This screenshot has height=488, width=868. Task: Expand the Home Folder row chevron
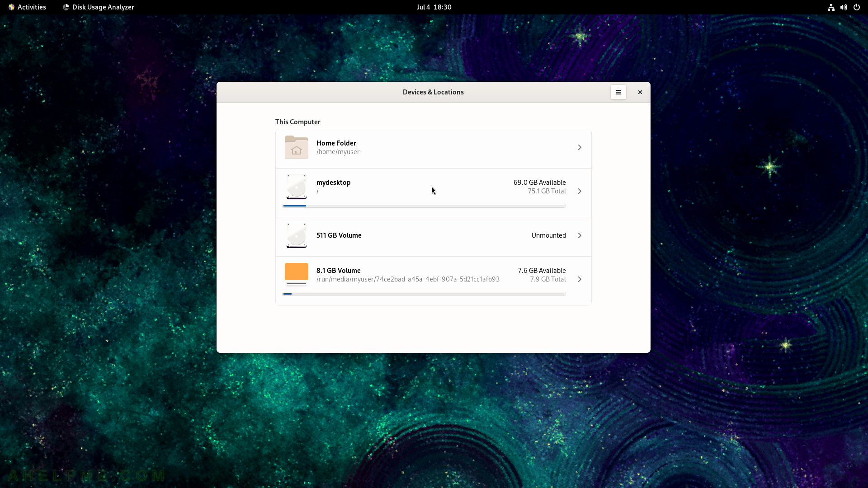pos(580,147)
